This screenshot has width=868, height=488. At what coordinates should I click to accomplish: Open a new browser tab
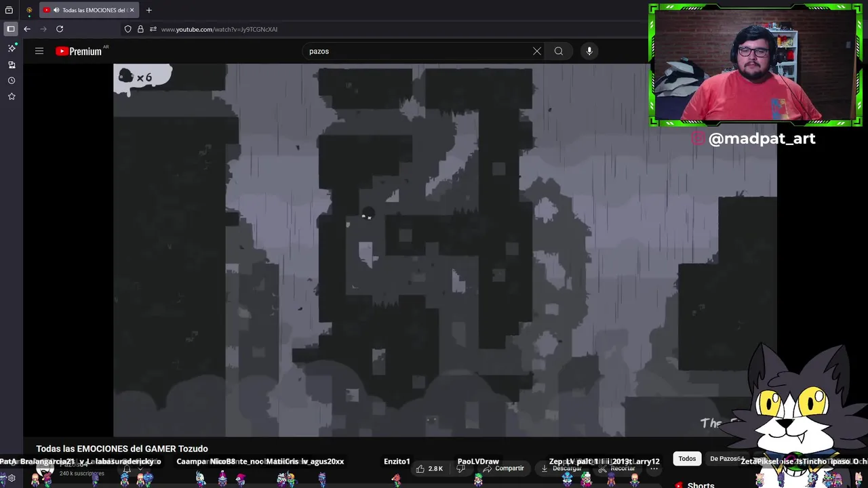pyautogui.click(x=149, y=10)
